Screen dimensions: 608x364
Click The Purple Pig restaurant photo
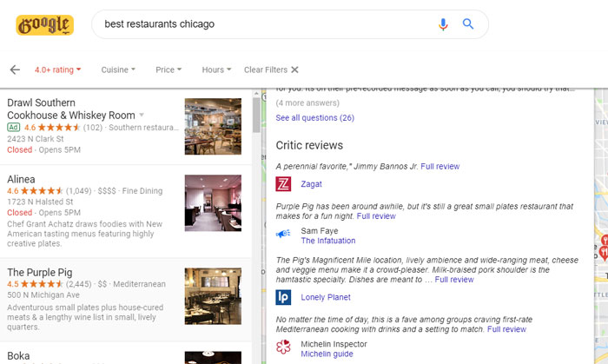coord(213,295)
